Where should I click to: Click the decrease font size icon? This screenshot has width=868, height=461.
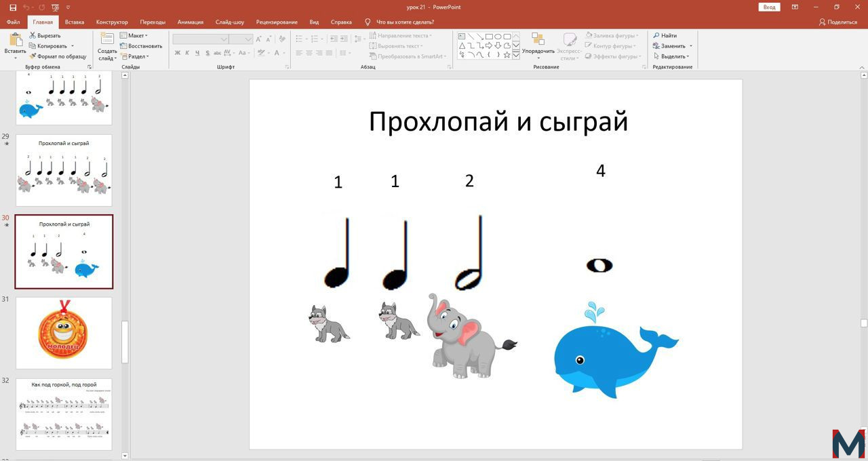point(269,39)
